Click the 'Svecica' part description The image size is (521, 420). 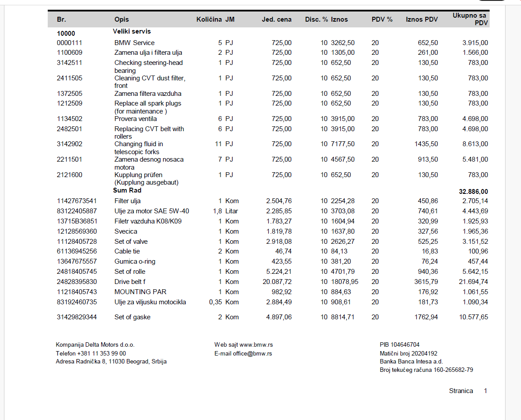(x=125, y=231)
